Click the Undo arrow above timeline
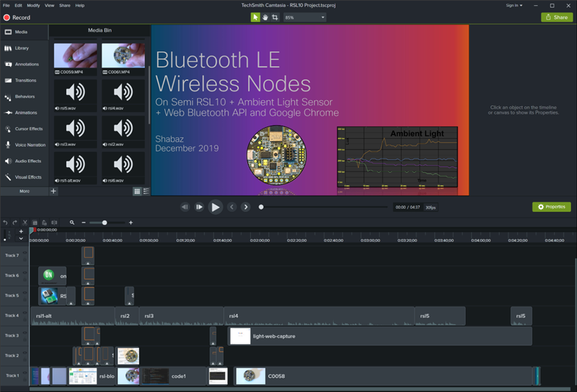 (5, 223)
